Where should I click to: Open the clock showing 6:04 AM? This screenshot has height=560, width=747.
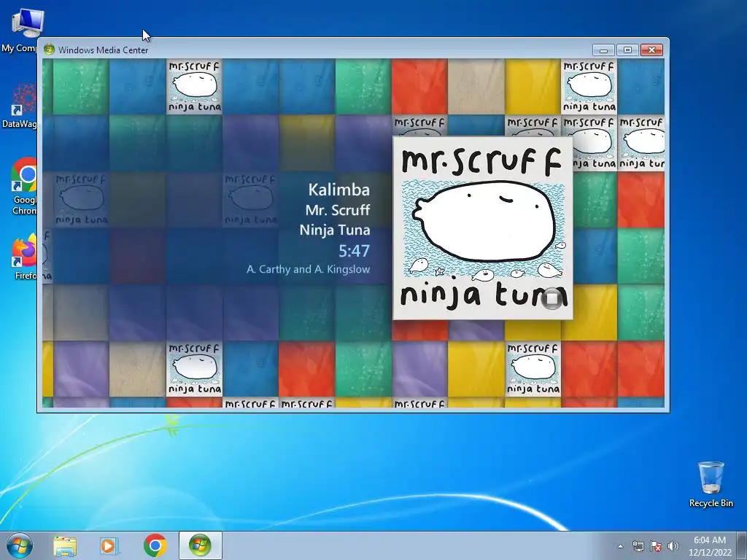coord(710,546)
